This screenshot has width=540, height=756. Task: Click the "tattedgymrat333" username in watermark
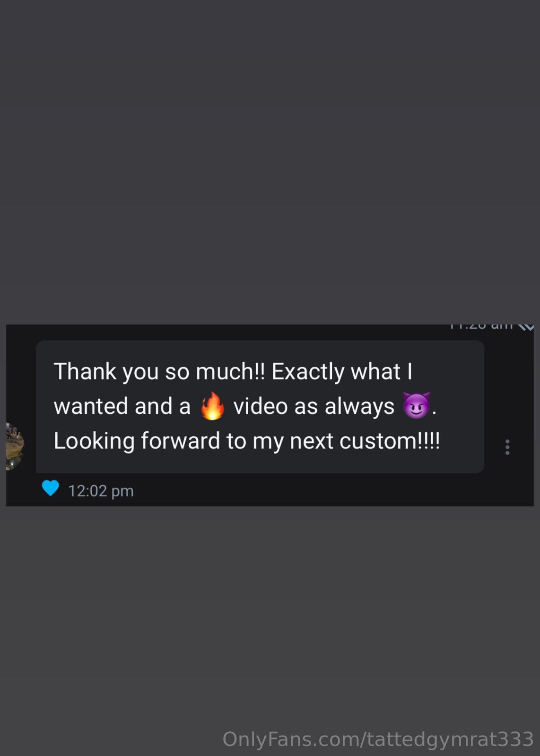click(x=451, y=739)
